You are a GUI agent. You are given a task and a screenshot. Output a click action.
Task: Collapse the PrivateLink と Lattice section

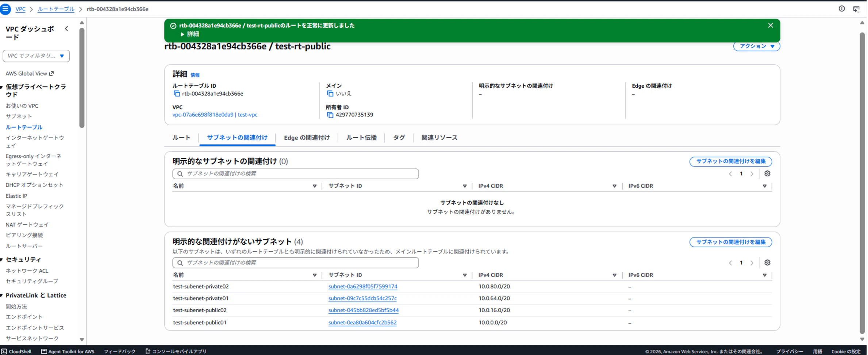(x=2, y=295)
